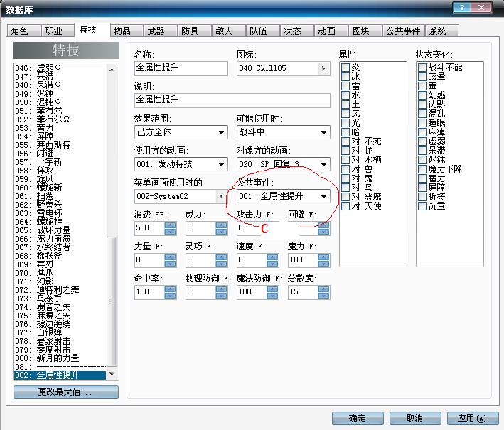The image size is (504, 430).
Task: Click the help question mark in title bar
Action: 462,8
